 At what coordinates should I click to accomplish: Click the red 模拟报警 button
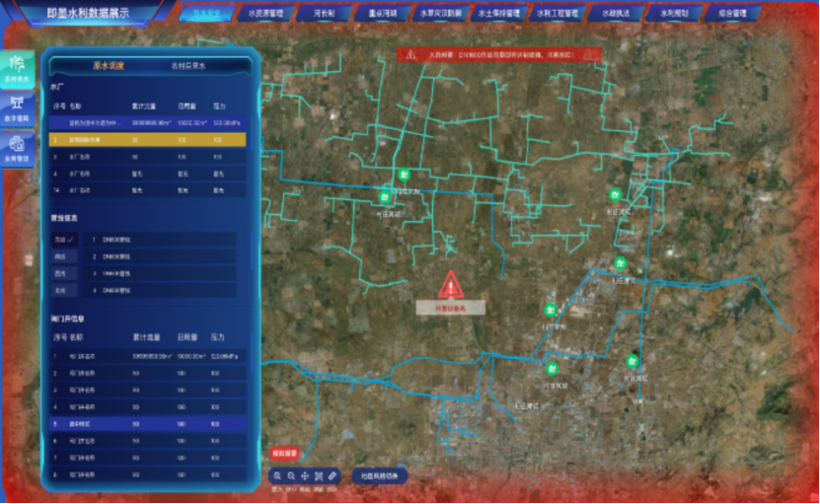click(284, 454)
